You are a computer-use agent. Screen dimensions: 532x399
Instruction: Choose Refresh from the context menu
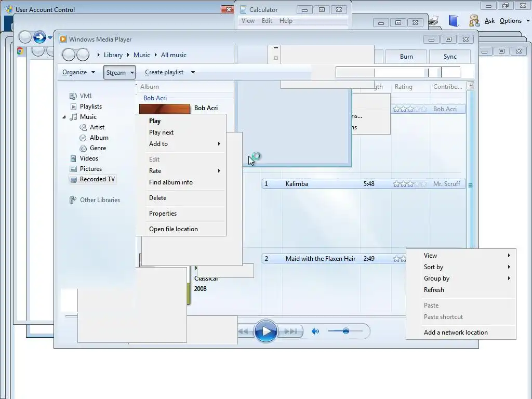pyautogui.click(x=461, y=290)
